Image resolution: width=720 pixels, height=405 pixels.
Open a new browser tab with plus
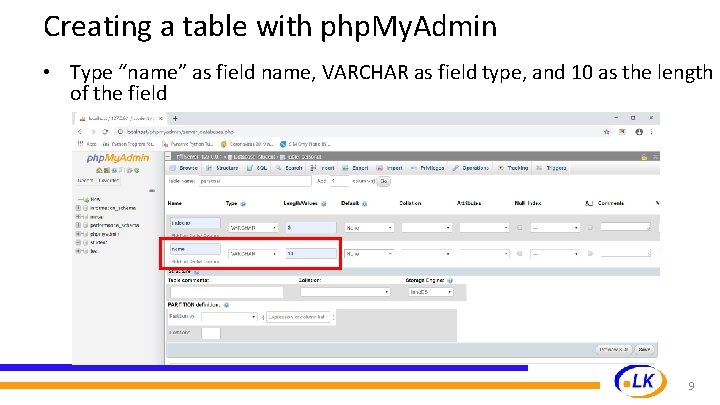175,118
